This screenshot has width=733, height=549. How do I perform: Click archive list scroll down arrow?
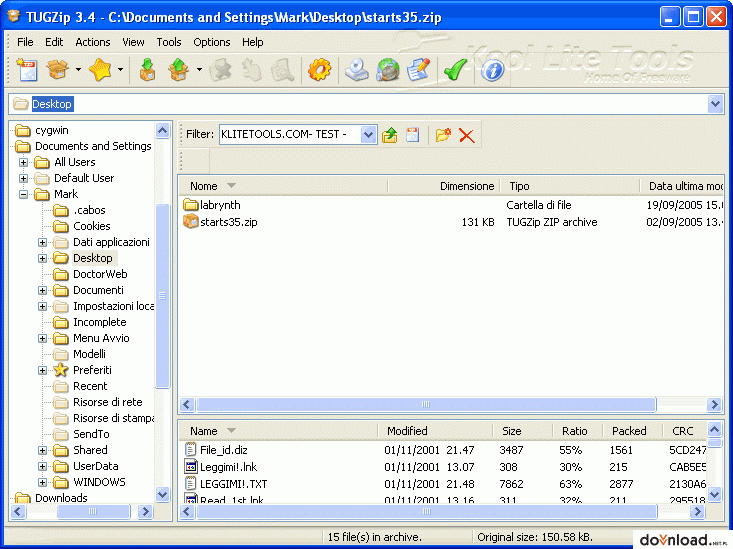click(714, 493)
